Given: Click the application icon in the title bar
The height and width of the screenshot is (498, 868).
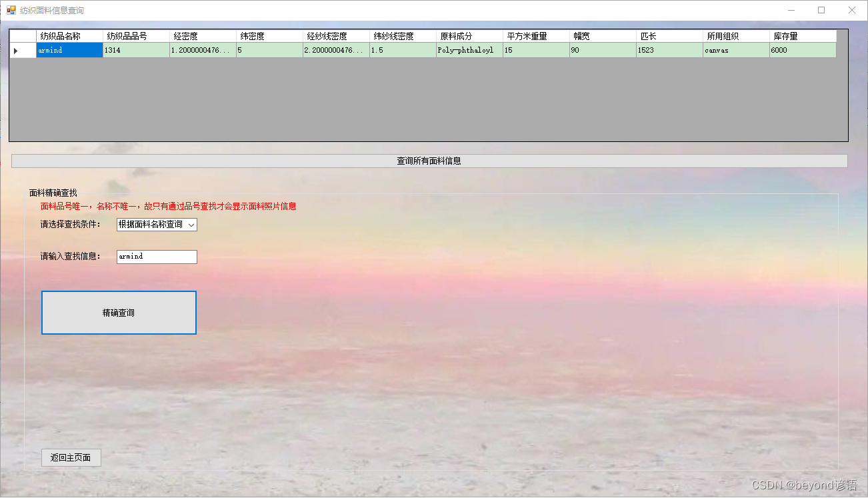Looking at the screenshot, I should (x=11, y=11).
